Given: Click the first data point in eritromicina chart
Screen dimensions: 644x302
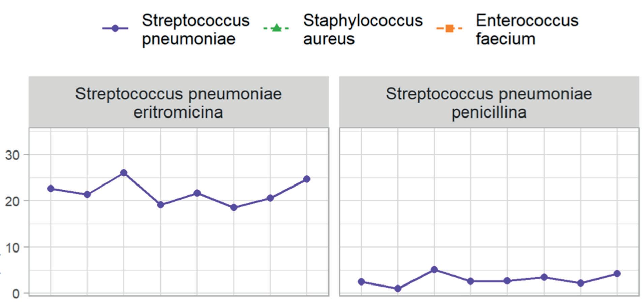Looking at the screenshot, I should (x=51, y=189).
